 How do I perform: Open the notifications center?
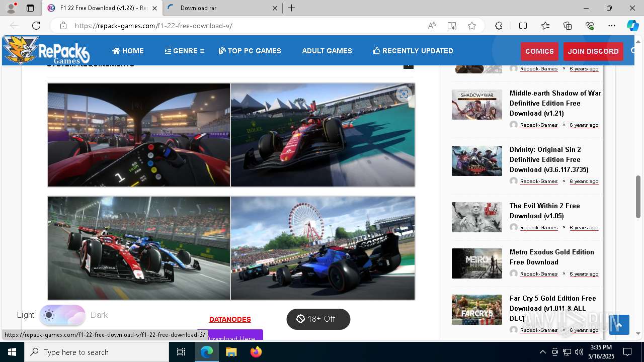coord(627,352)
